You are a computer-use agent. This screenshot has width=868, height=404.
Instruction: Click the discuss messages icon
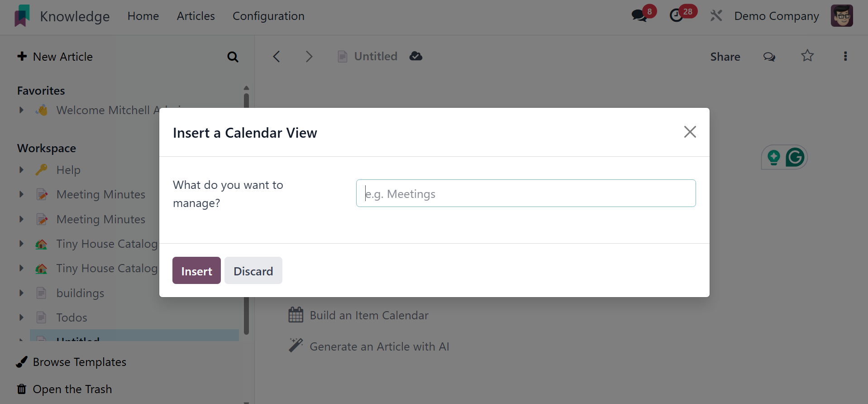point(639,16)
